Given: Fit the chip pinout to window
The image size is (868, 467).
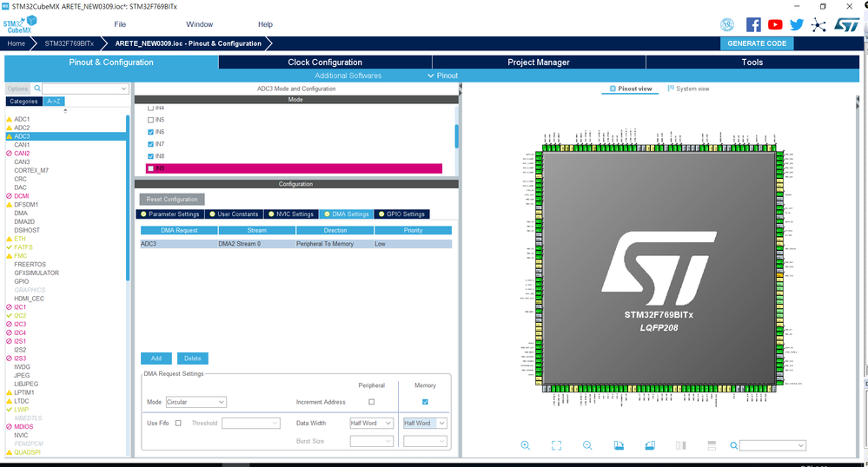Looking at the screenshot, I should [x=556, y=445].
